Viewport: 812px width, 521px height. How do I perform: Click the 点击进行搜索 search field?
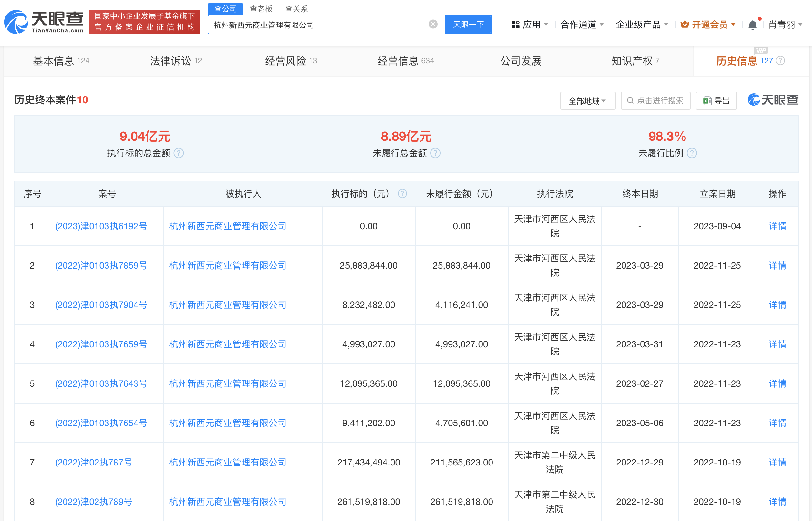pos(655,101)
